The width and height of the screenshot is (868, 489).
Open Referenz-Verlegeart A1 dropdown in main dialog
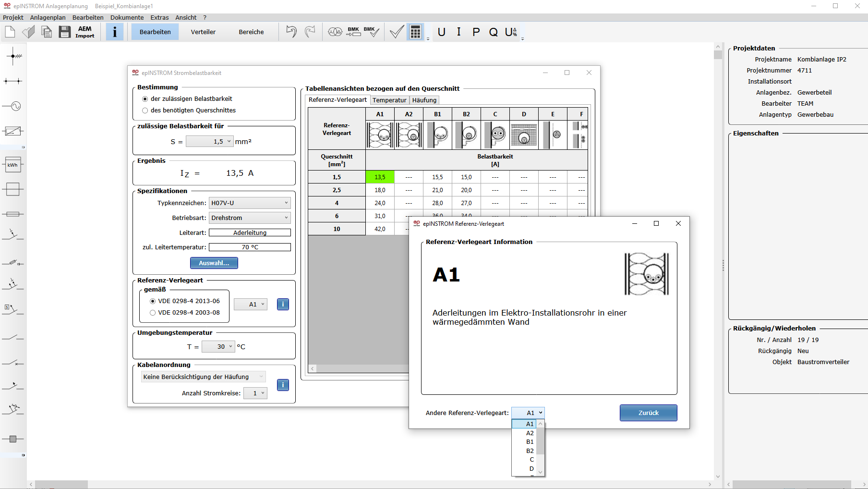(x=251, y=305)
